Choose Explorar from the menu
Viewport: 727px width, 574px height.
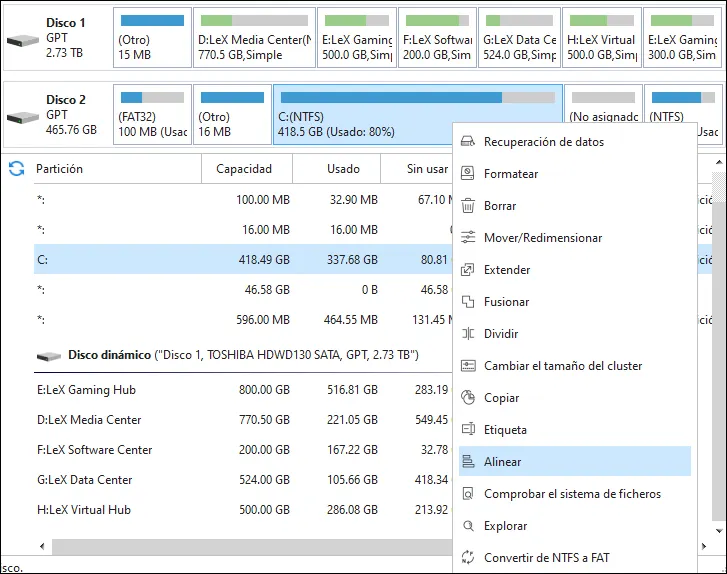tap(575, 525)
